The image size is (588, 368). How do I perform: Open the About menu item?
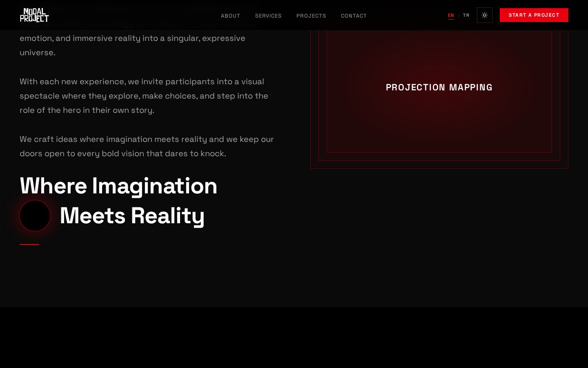tap(231, 16)
